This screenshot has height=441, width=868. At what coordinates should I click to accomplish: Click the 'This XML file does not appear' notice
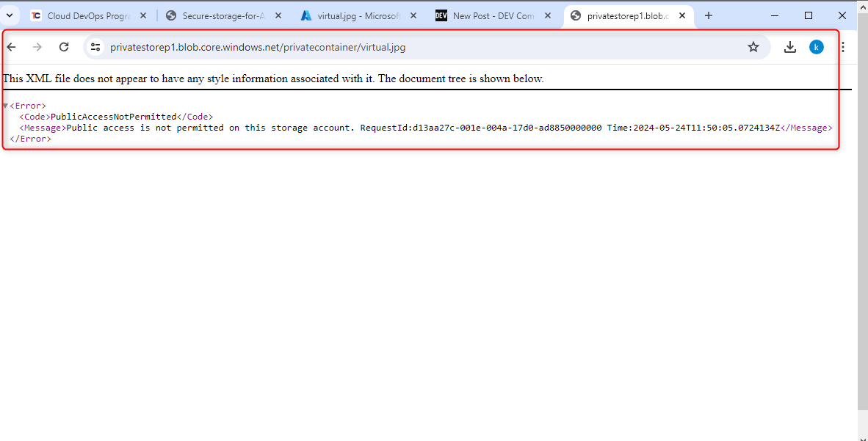coord(273,79)
